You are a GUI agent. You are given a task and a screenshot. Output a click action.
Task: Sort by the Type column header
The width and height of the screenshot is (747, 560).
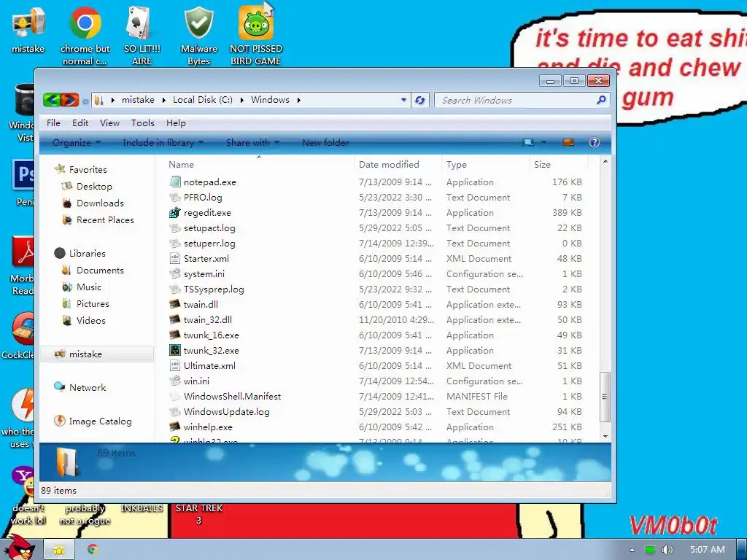[485, 164]
